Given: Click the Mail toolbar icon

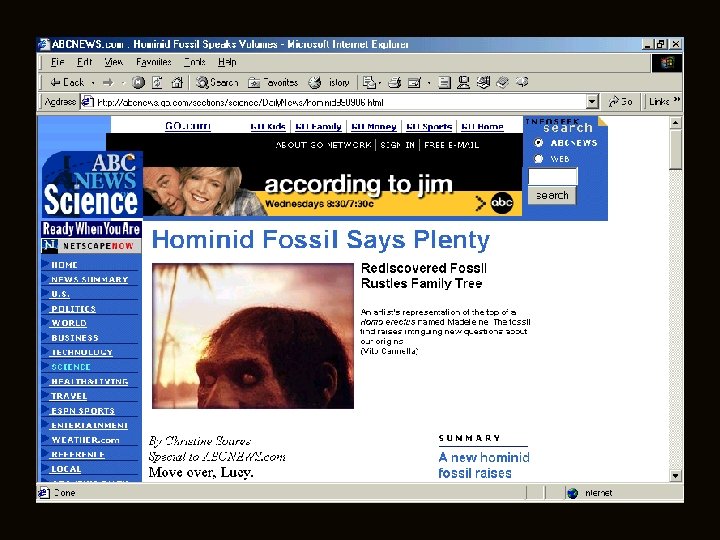Looking at the screenshot, I should pos(368,83).
